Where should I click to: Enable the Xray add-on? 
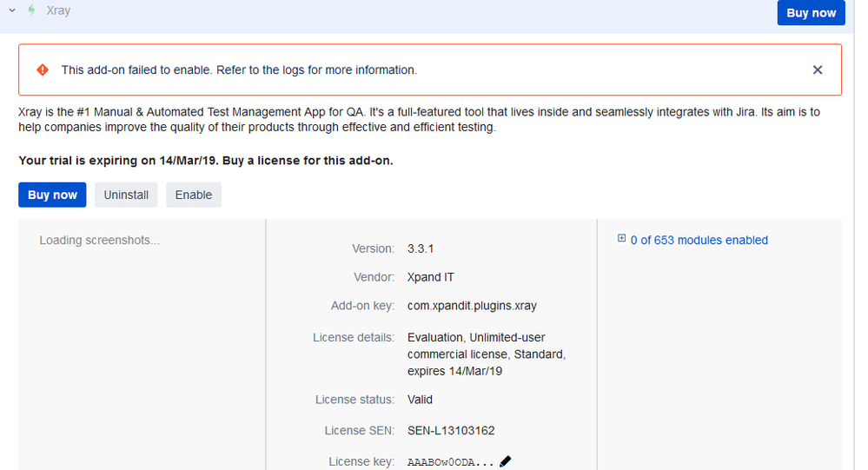coord(194,195)
